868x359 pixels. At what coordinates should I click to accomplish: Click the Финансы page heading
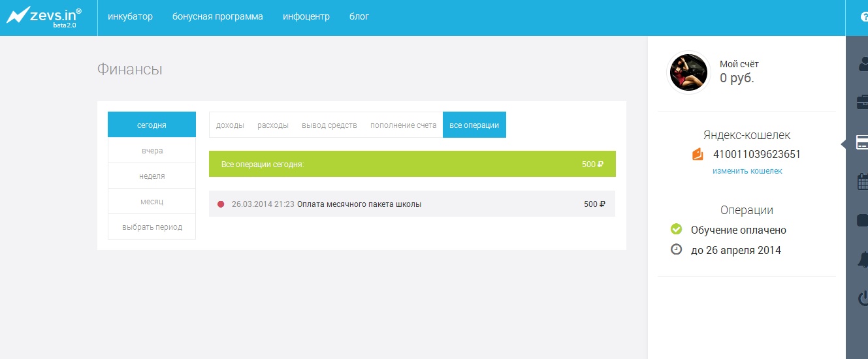129,69
